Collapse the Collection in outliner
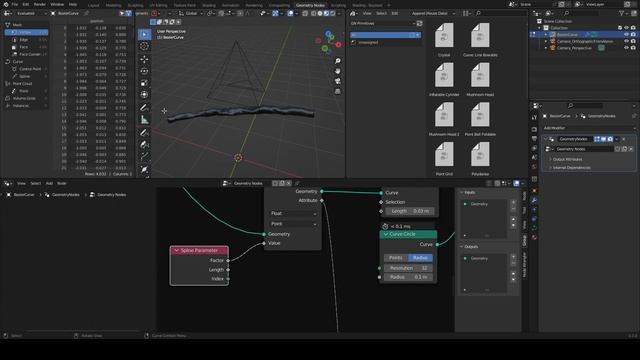This screenshot has width=640, height=360. [540, 28]
